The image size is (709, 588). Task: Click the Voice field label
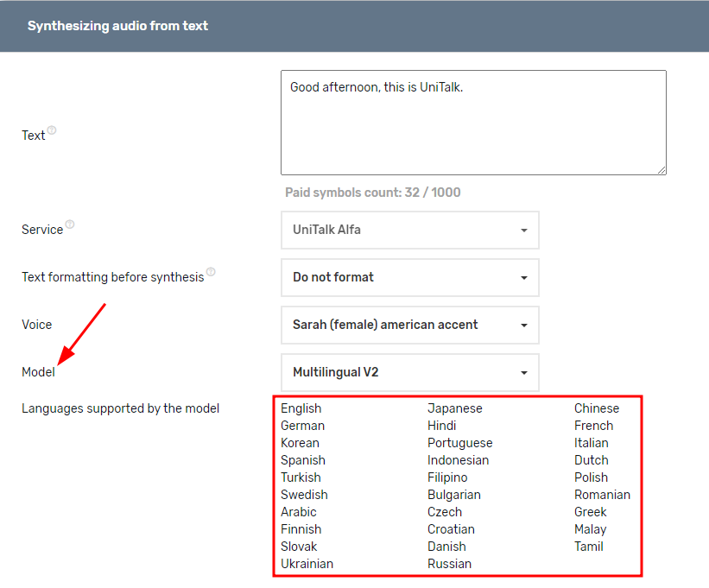pyautogui.click(x=37, y=325)
